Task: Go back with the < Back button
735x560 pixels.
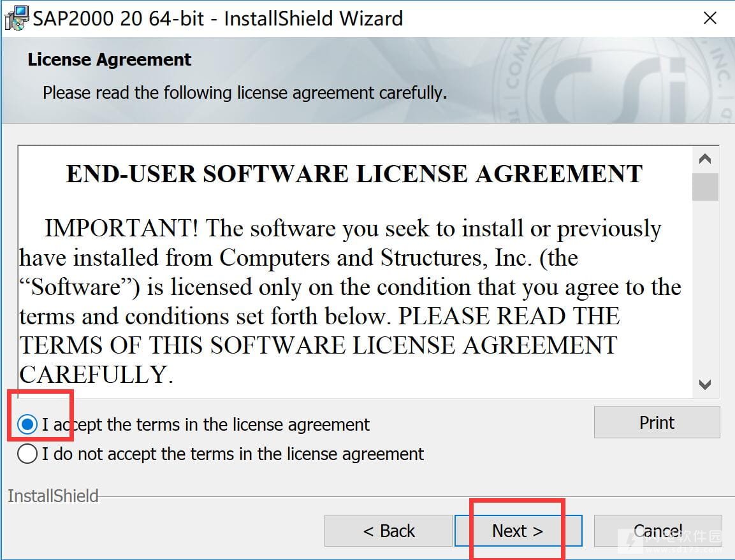Action: pyautogui.click(x=389, y=531)
